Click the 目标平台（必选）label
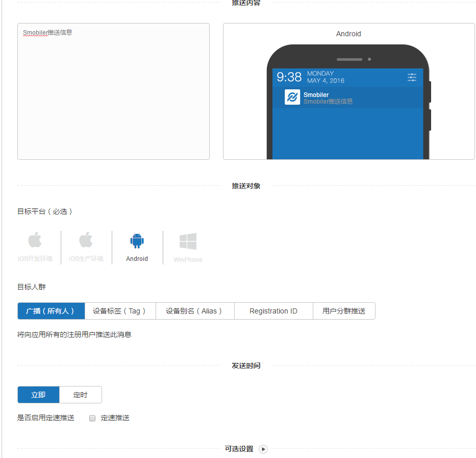Image resolution: width=476 pixels, height=458 pixels. (x=45, y=211)
